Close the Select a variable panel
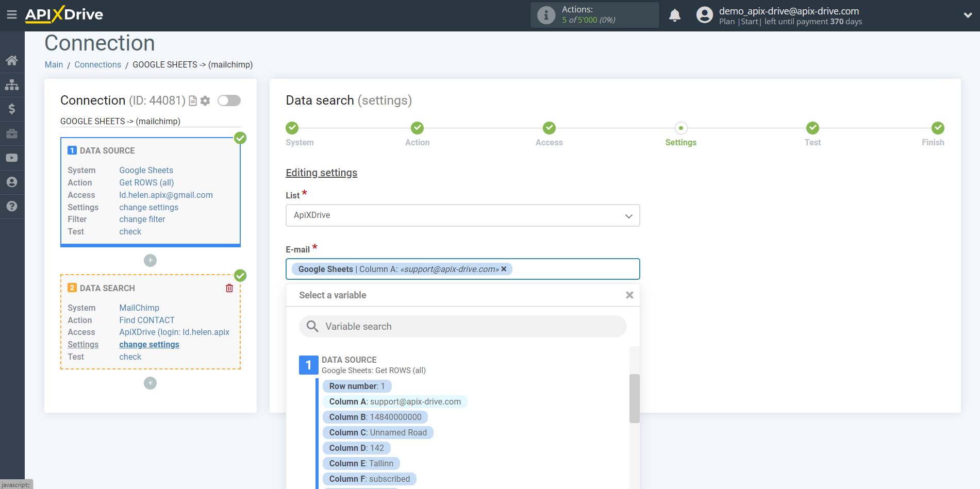 (629, 295)
